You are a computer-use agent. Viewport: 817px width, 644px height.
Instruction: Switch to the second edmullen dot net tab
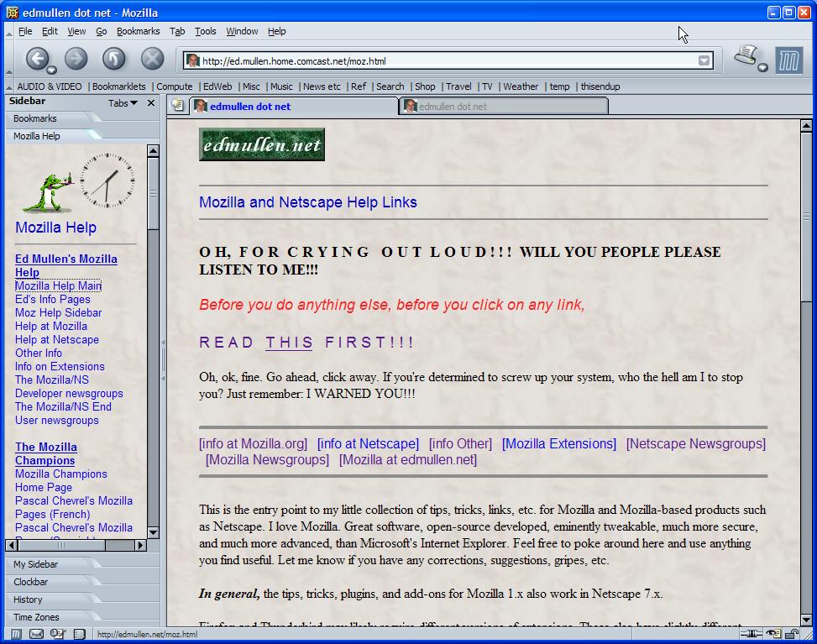[x=504, y=107]
